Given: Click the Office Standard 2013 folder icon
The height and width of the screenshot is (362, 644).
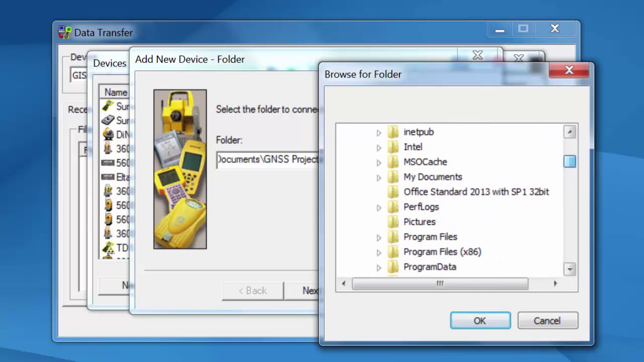Looking at the screenshot, I should (x=393, y=192).
